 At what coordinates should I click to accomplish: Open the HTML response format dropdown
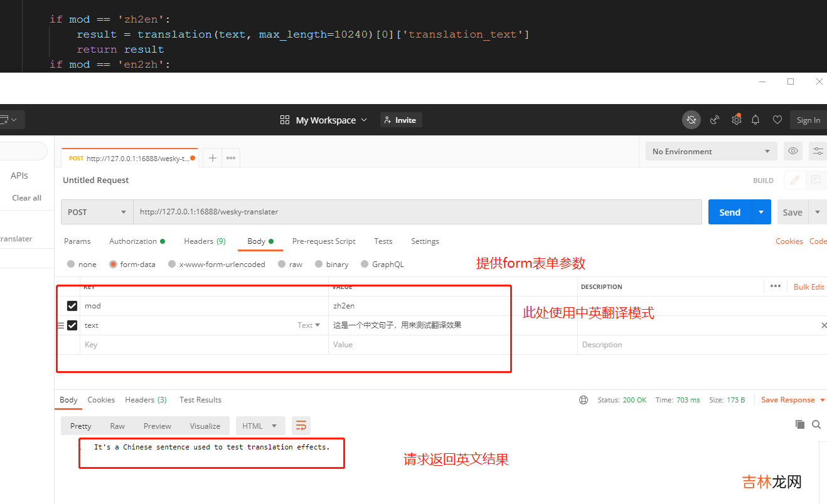click(x=260, y=426)
